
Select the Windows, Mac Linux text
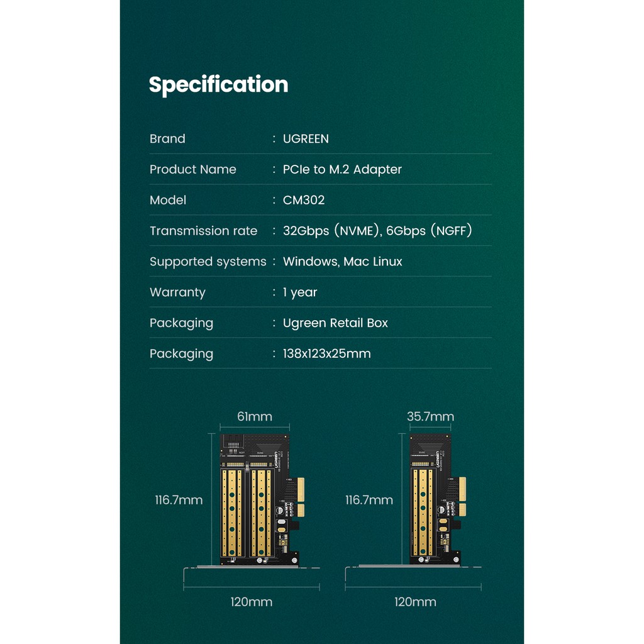342,262
